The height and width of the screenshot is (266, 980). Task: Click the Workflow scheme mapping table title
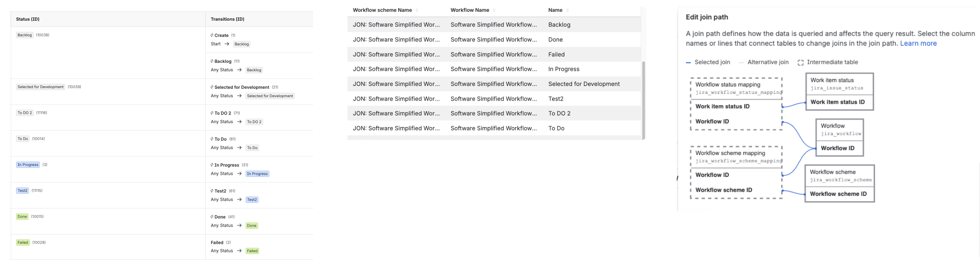point(730,153)
